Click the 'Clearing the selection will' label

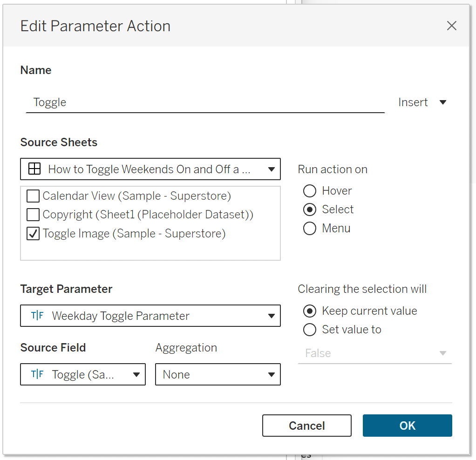click(362, 289)
